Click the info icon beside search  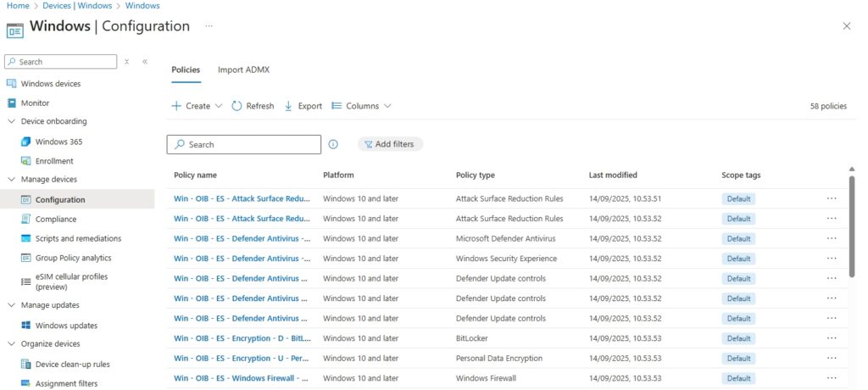point(333,145)
